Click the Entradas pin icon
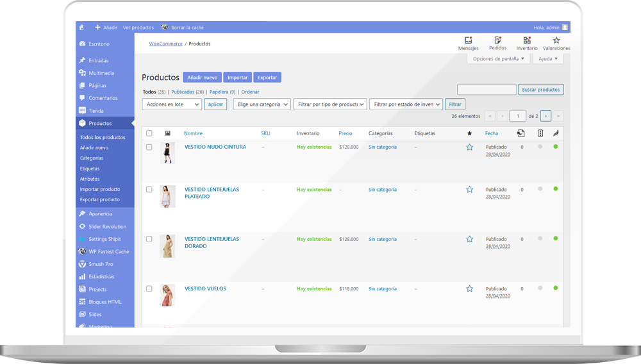 [x=82, y=60]
